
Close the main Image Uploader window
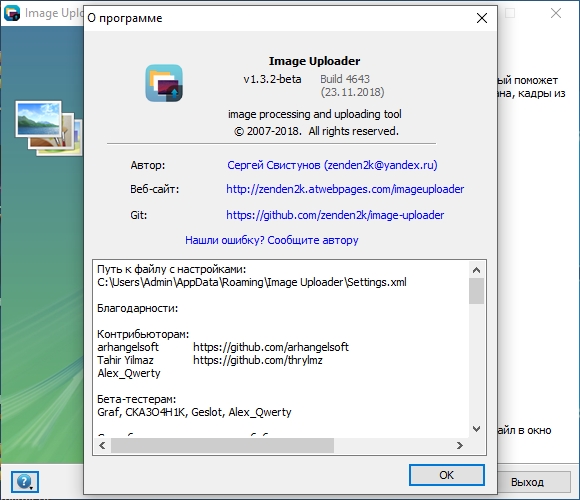[x=556, y=13]
